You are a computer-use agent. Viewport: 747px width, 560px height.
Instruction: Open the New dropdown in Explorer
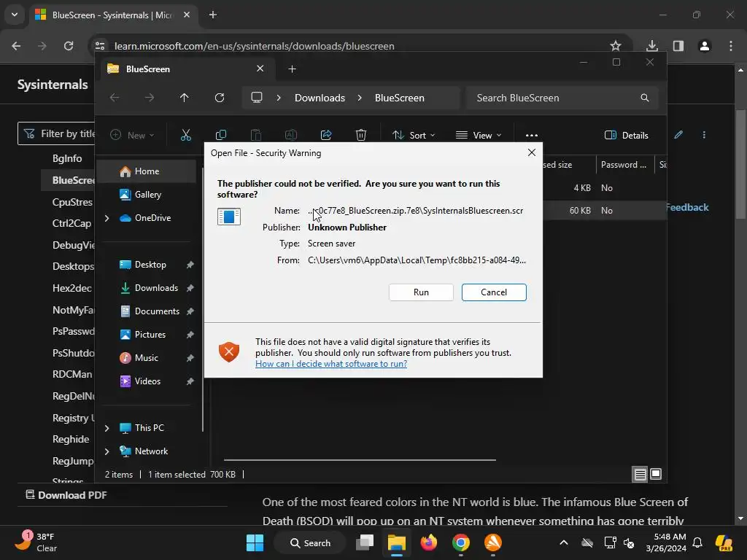[132, 135]
